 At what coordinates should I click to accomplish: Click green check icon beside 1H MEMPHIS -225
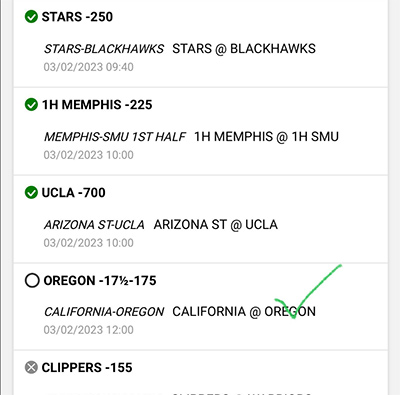(31, 105)
